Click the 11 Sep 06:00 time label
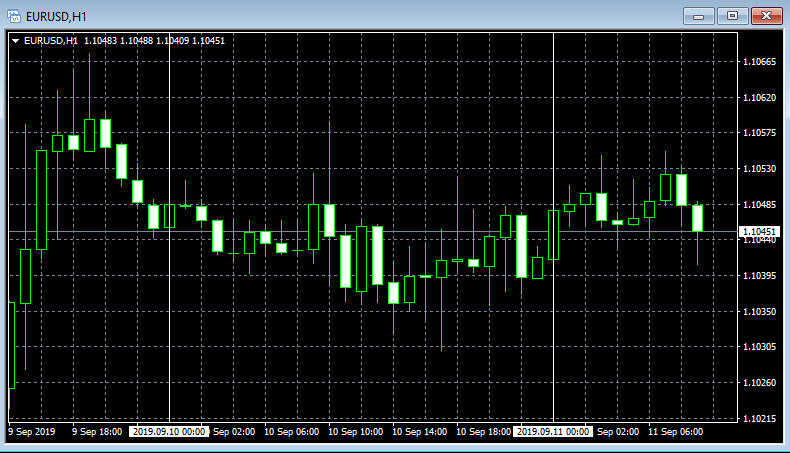Image resolution: width=790 pixels, height=453 pixels. pos(675,432)
